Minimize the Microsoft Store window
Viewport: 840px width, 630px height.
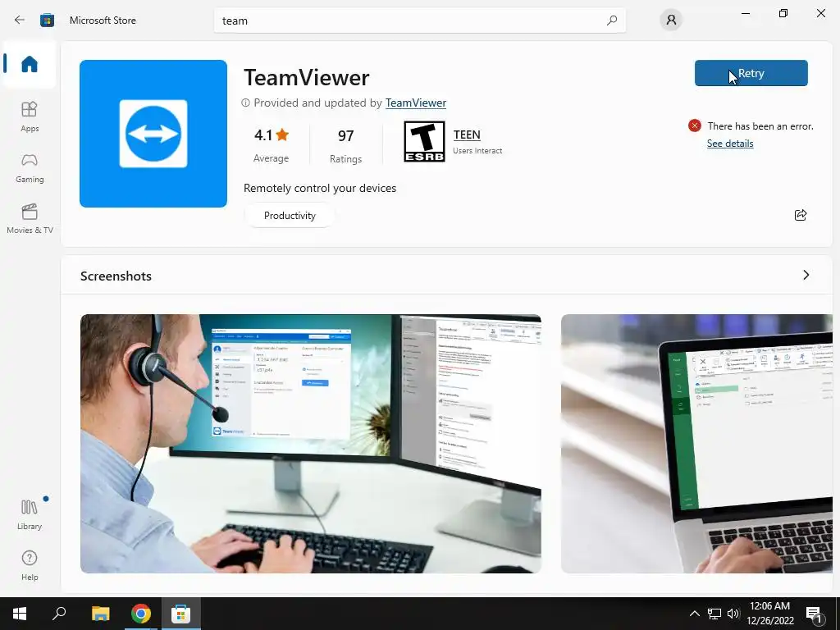point(745,13)
